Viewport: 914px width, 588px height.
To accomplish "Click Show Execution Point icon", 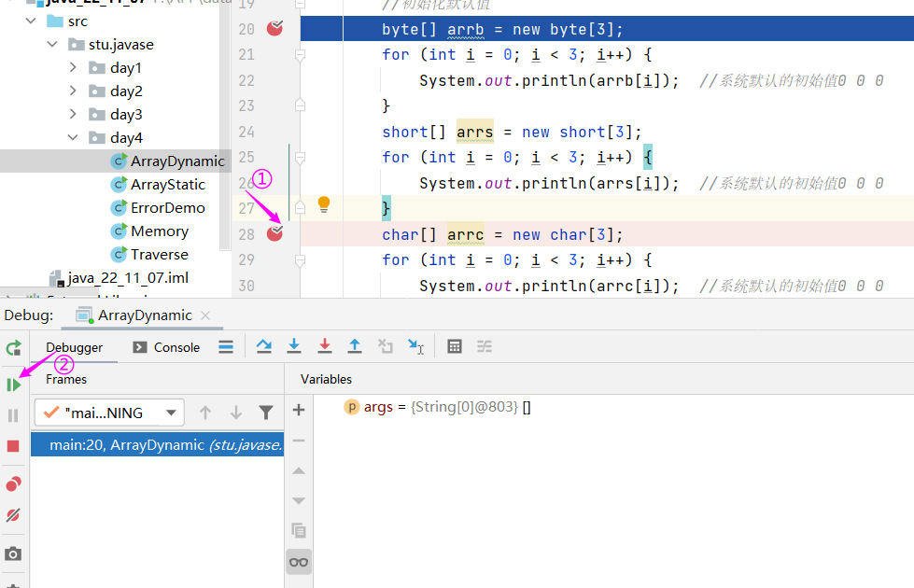I will (x=226, y=347).
